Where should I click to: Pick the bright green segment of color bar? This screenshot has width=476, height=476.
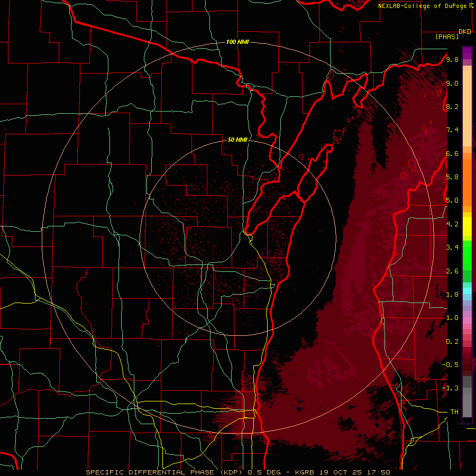click(x=467, y=254)
